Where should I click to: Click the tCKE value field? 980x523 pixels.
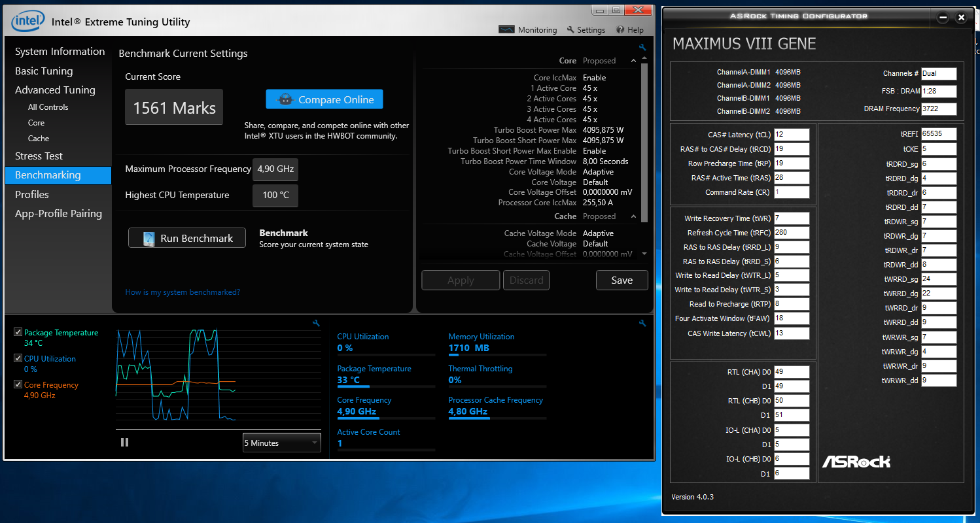939,149
